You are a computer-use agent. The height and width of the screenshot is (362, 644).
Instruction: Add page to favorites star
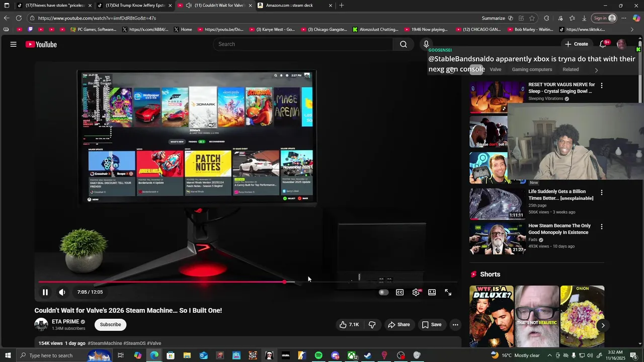click(x=532, y=18)
